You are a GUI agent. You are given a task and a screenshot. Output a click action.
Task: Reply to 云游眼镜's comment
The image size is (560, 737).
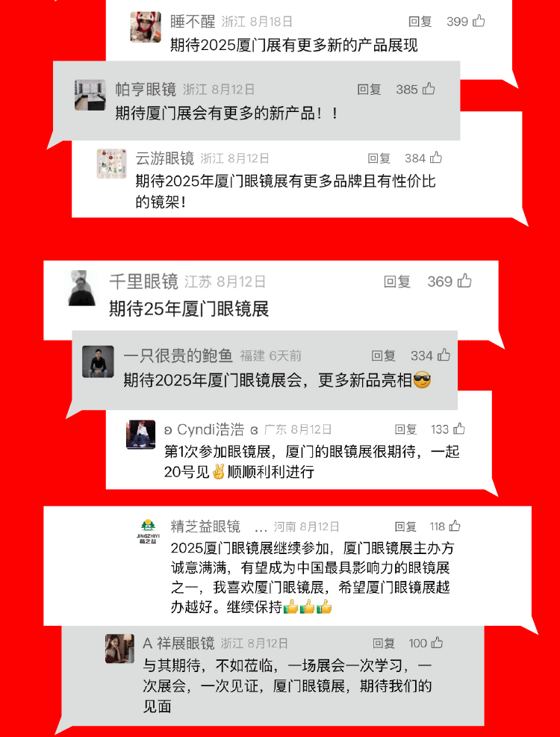[x=379, y=158]
